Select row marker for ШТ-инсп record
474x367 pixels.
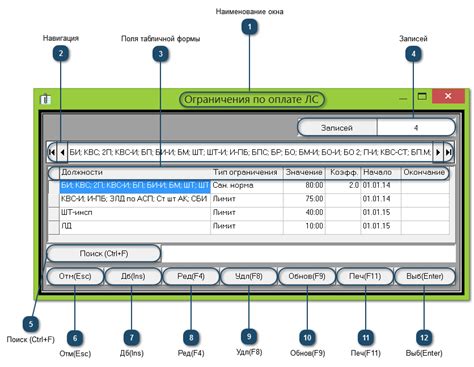pos(54,213)
